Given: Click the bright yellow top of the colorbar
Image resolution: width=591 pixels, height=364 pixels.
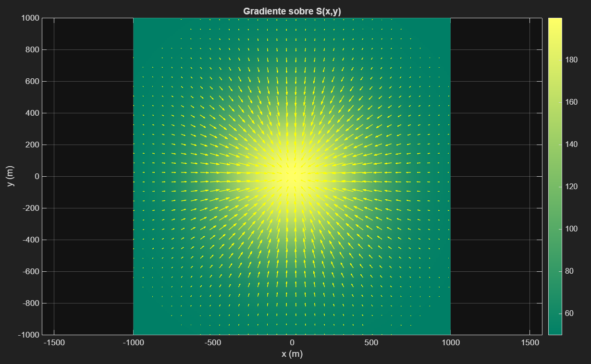Looking at the screenshot, I should coord(555,22).
